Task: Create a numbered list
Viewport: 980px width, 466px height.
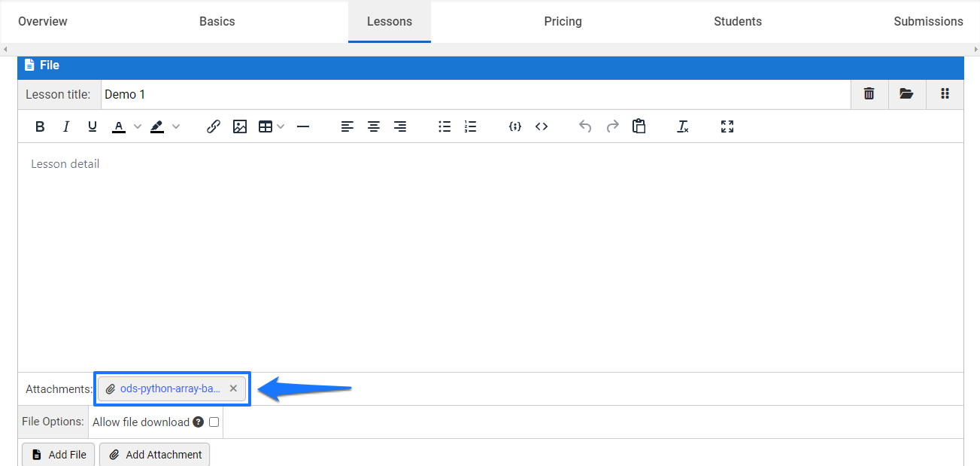Action: (471, 126)
